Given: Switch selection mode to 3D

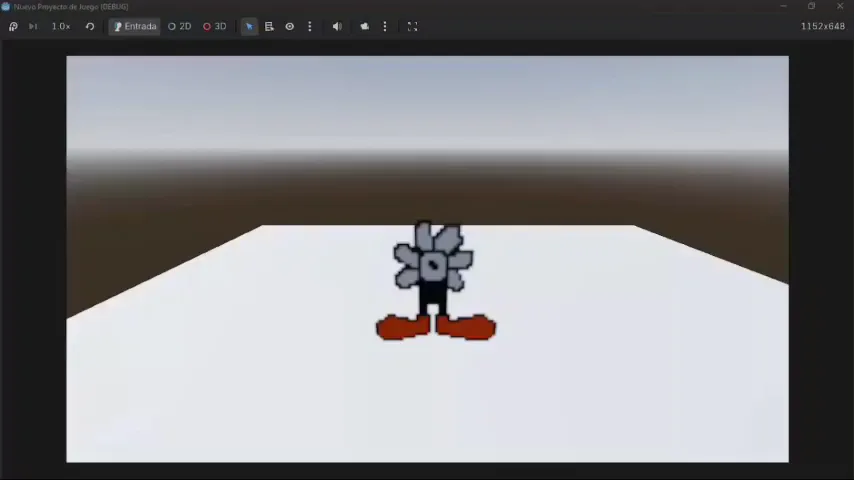Looking at the screenshot, I should [215, 26].
